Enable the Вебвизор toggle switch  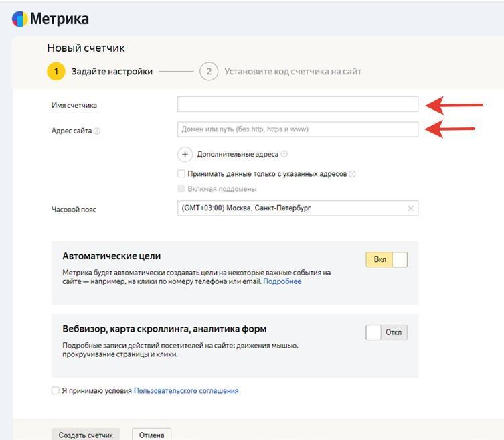point(386,332)
